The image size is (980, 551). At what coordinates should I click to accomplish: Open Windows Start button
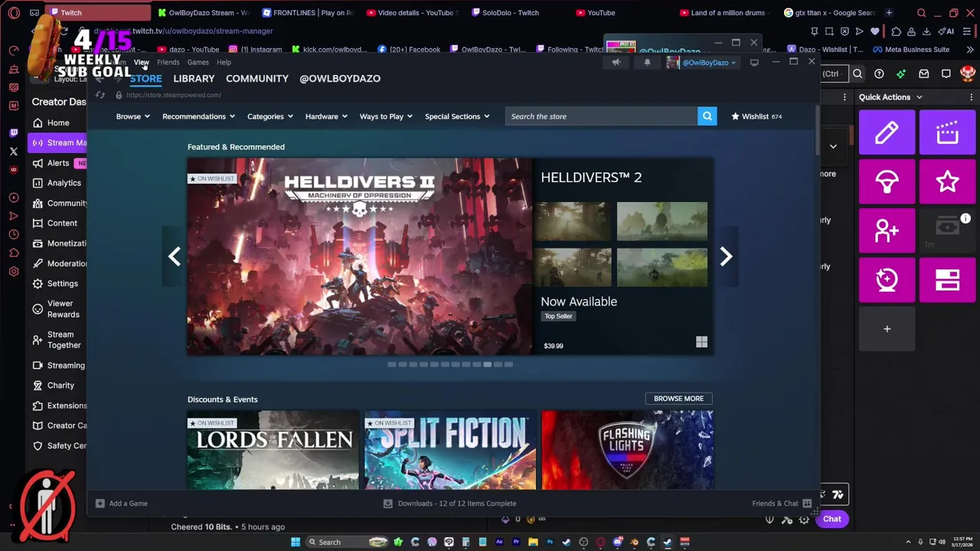(x=296, y=542)
